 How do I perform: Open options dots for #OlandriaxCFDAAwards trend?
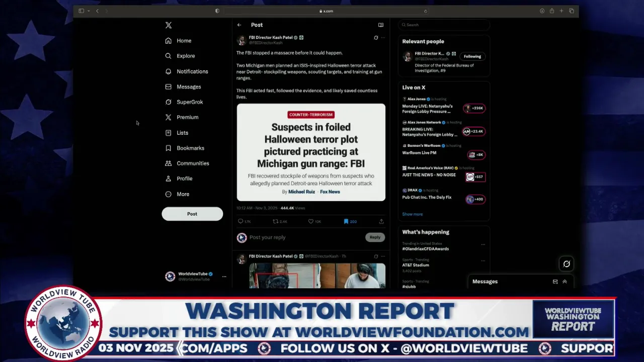click(x=483, y=244)
